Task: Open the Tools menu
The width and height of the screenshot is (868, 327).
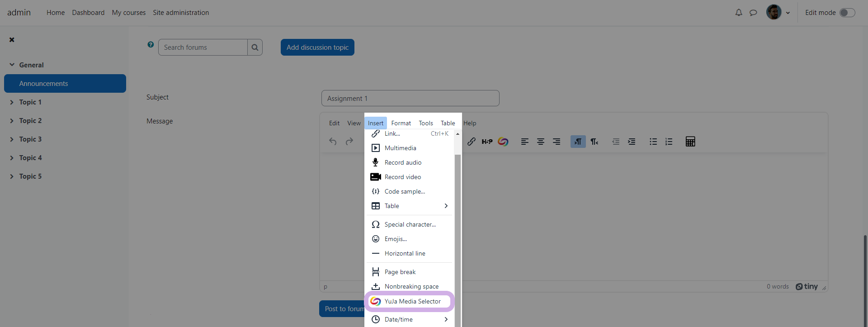Action: (x=426, y=123)
